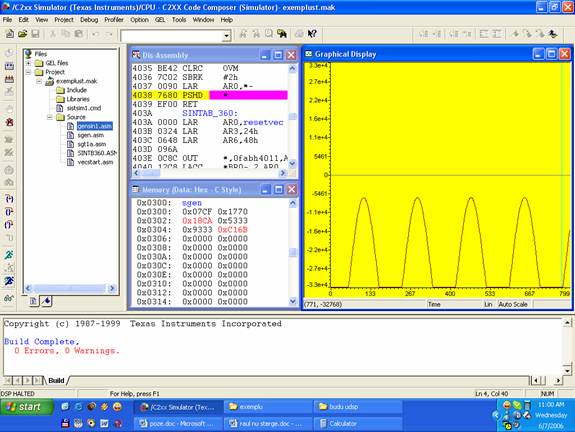Viewport: 575px width, 432px height.
Task: Click the Open file toolbar icon
Action: [x=22, y=34]
